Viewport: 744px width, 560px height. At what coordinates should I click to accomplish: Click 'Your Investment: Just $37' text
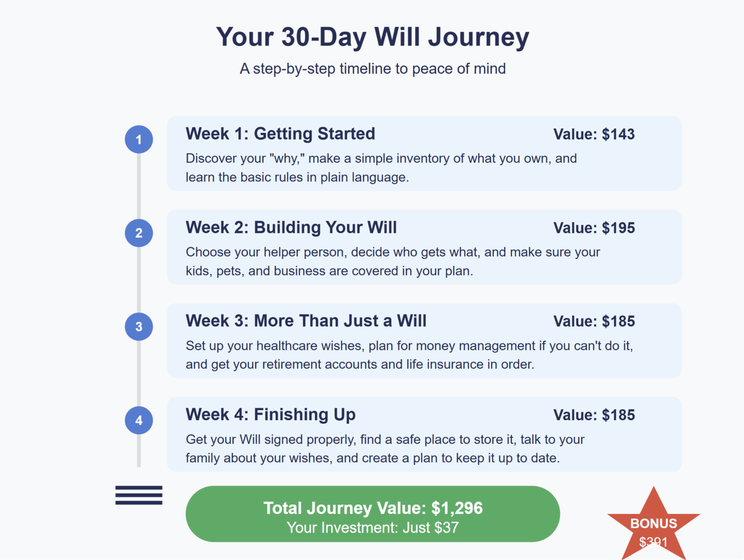(373, 528)
